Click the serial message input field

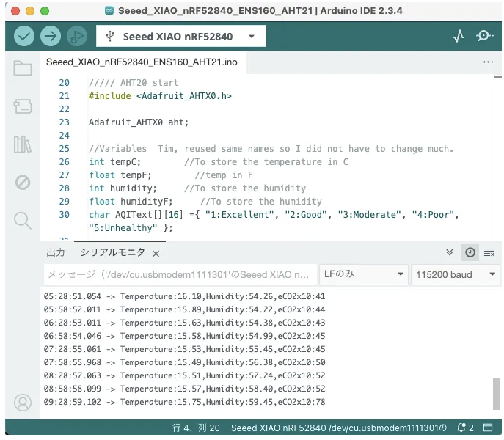[x=180, y=274]
